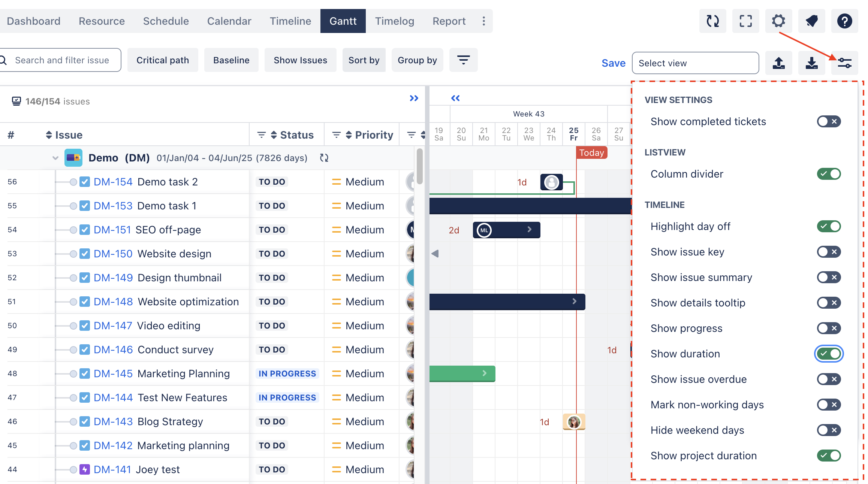The image size is (868, 484).
Task: Click the Priority column filter icon
Action: (x=336, y=135)
